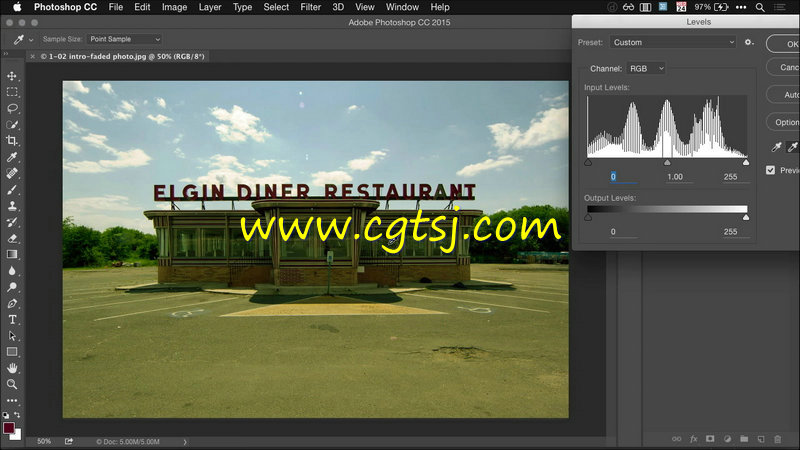Click the layer effects fx icon

(693, 439)
